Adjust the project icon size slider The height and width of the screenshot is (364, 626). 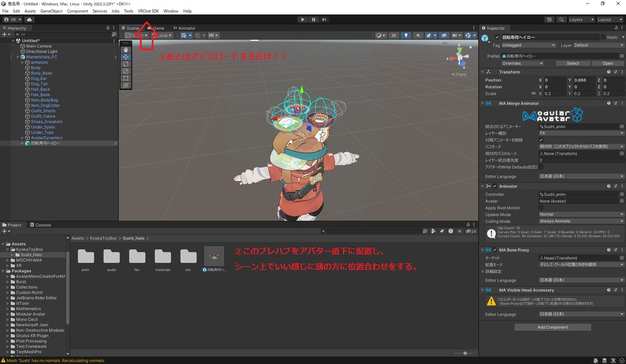click(465, 353)
